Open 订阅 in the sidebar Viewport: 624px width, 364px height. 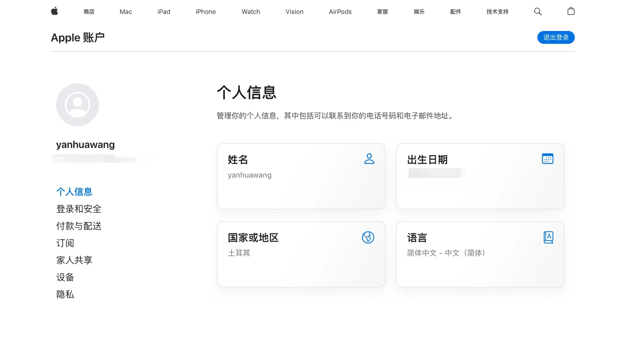point(65,243)
